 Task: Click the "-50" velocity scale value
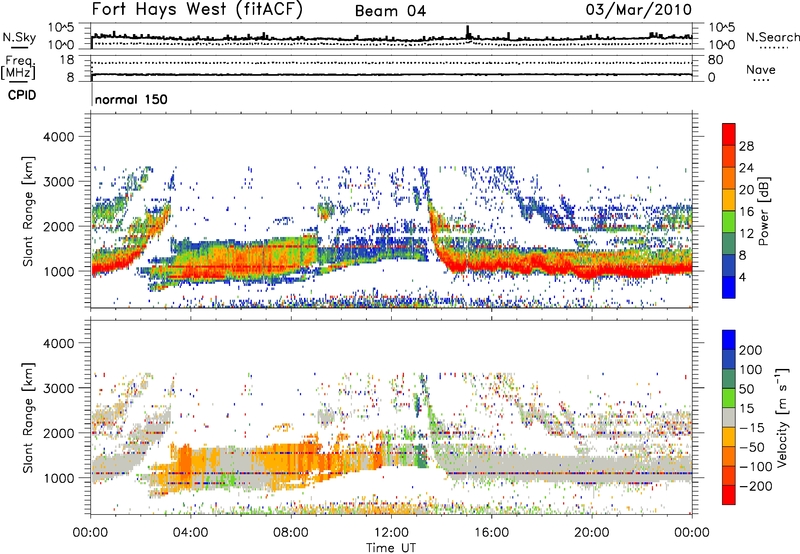pos(752,447)
